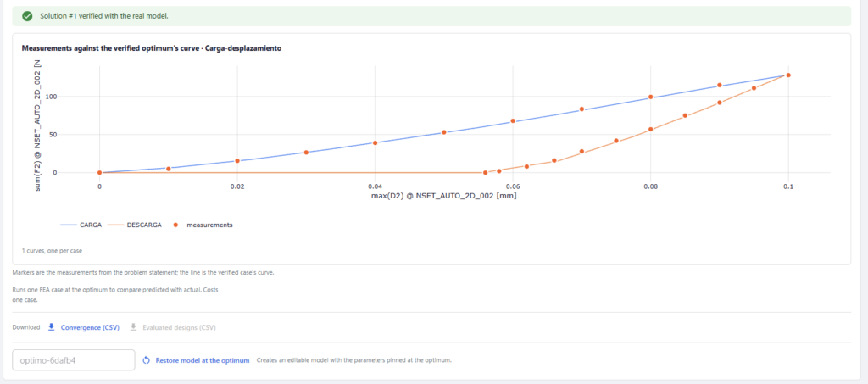The image size is (868, 384).
Task: Click the Convergence download arrow icon
Action: [x=51, y=327]
